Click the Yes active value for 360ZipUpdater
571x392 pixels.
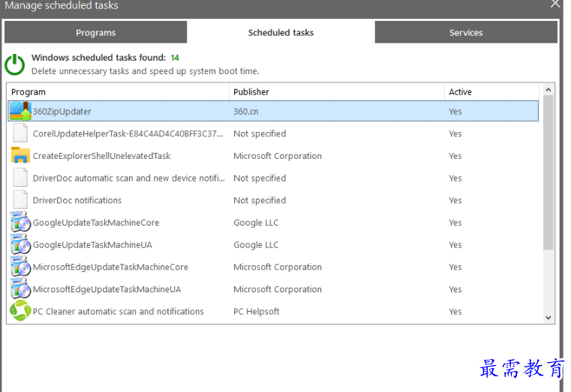(x=455, y=111)
